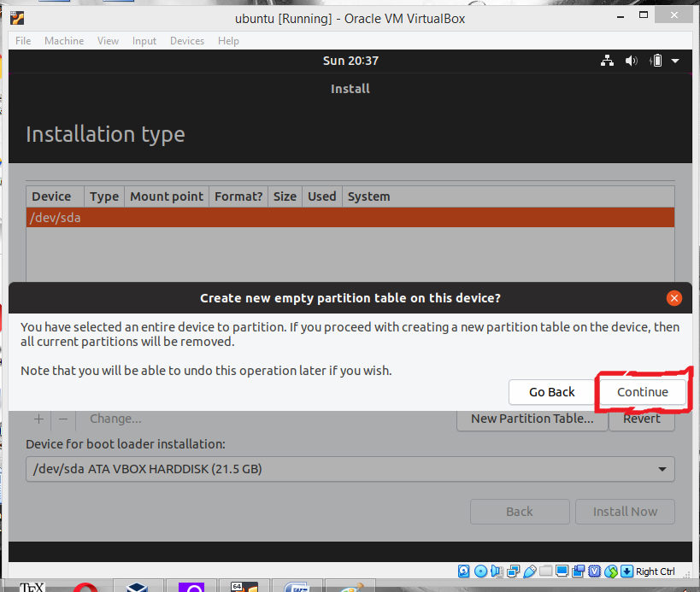Click the Right Ctrl host key label

click(655, 571)
